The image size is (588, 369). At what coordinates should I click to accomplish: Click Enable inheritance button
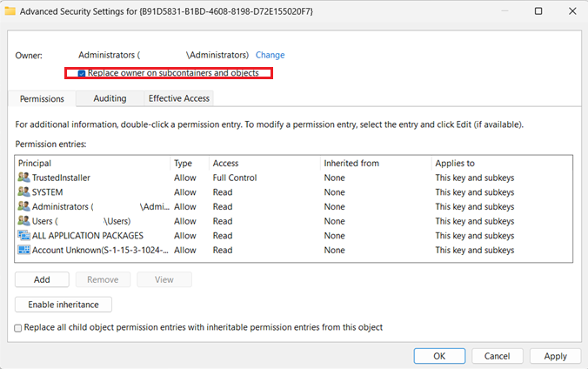[x=63, y=305]
